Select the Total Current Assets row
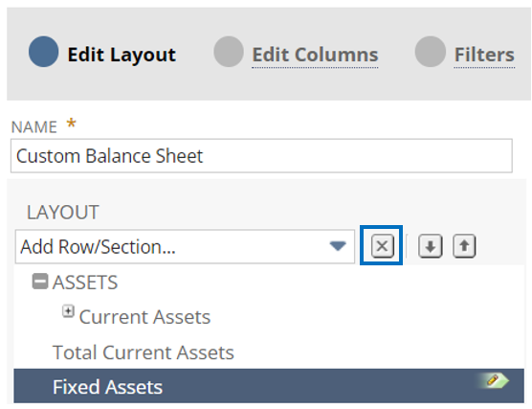532x409 pixels. [x=269, y=352]
